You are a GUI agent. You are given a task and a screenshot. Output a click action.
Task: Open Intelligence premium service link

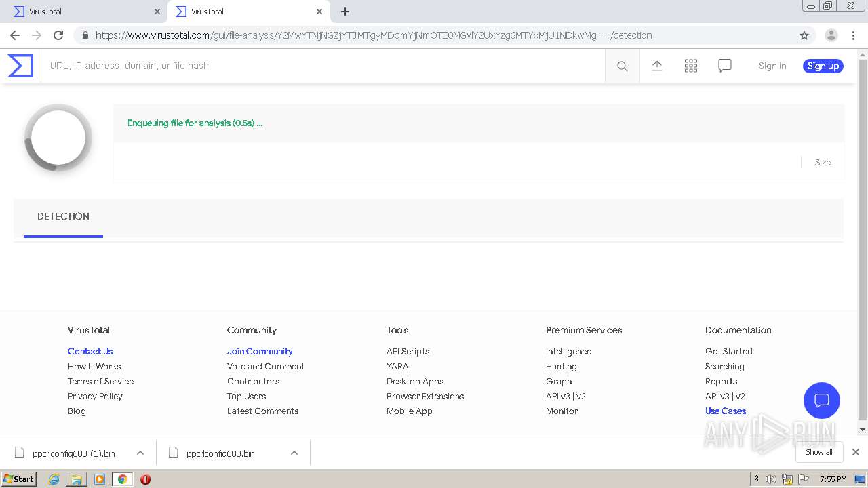pos(568,351)
